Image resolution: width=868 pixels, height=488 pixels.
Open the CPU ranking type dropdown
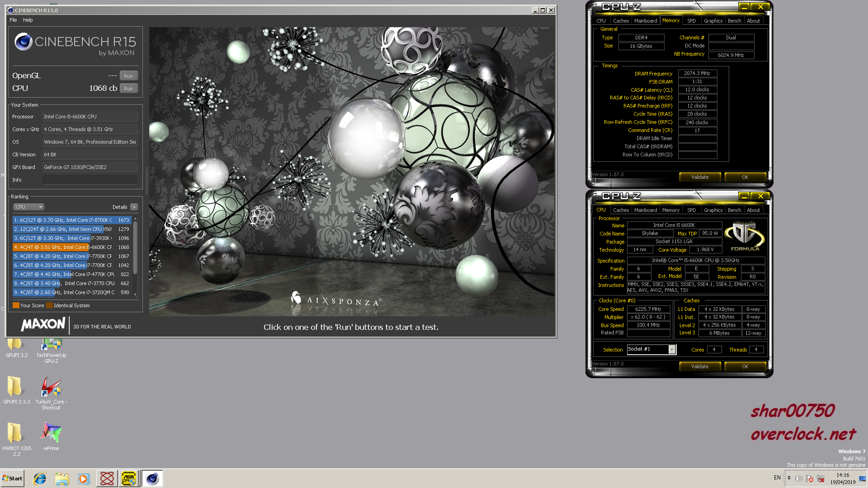[x=28, y=207]
